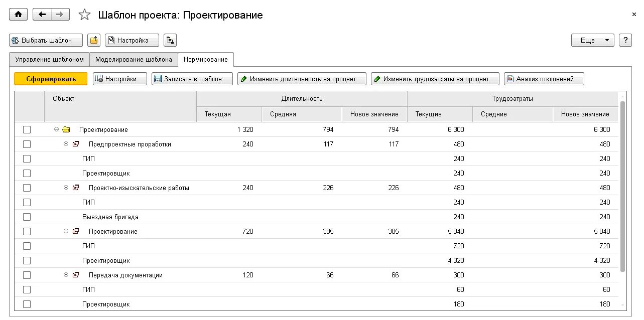Switch to the Управление шаблоном tab
644x320 pixels.
[49, 59]
